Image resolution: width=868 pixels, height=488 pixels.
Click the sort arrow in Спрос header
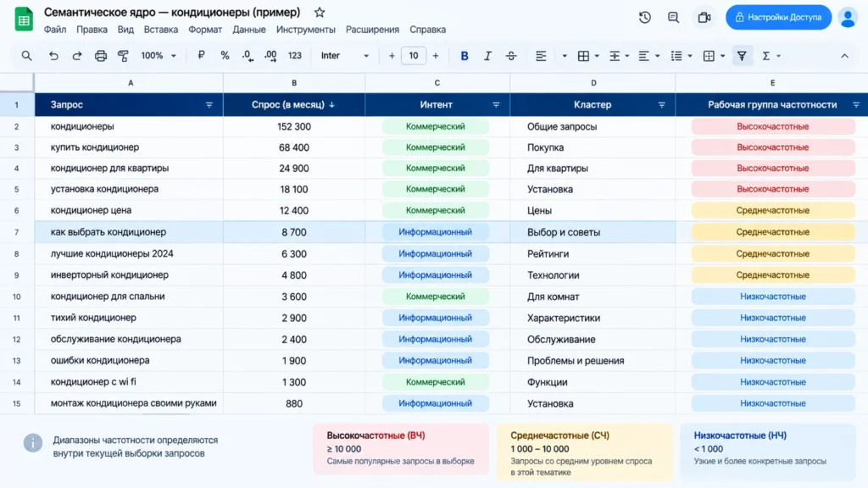[x=331, y=104]
